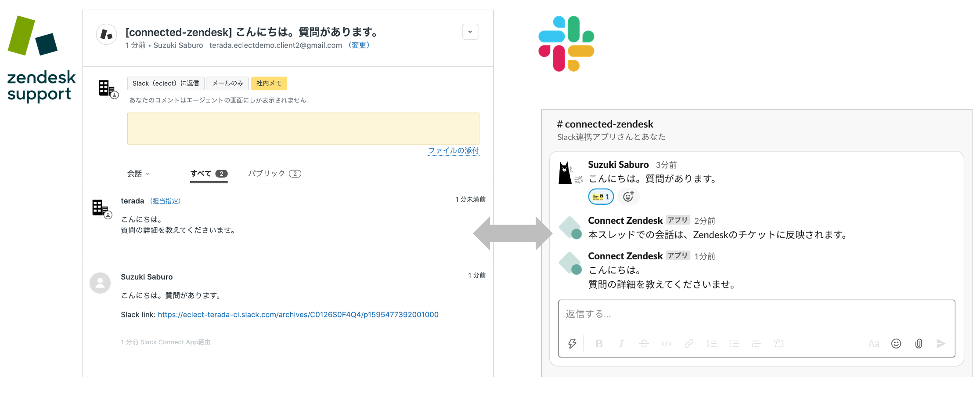Click the agent avatar beside reply options
Viewport: 980px width, 400px height.
(108, 89)
